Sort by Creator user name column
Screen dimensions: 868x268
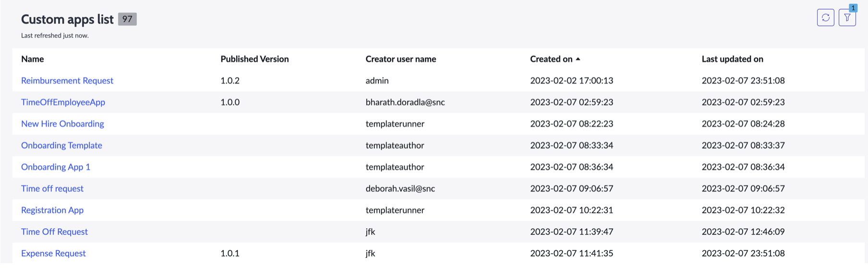pos(401,59)
